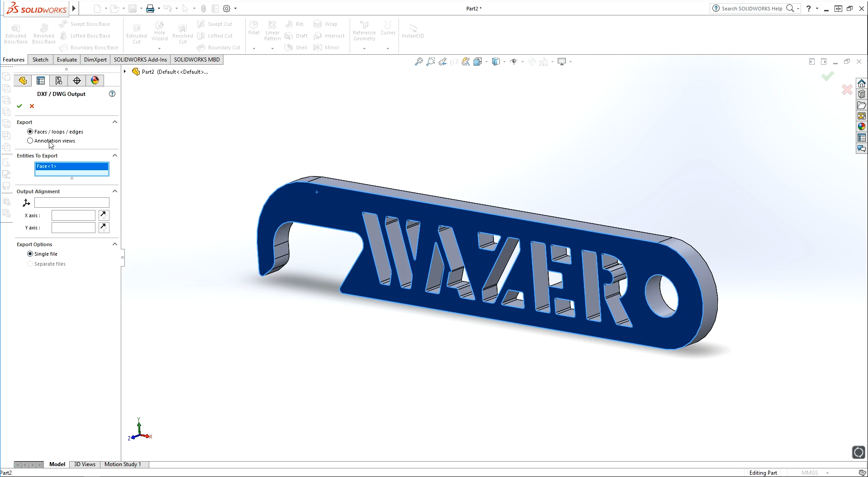Click the Y axis reverse direction button
Screen dimensions: 868x477
pos(104,227)
